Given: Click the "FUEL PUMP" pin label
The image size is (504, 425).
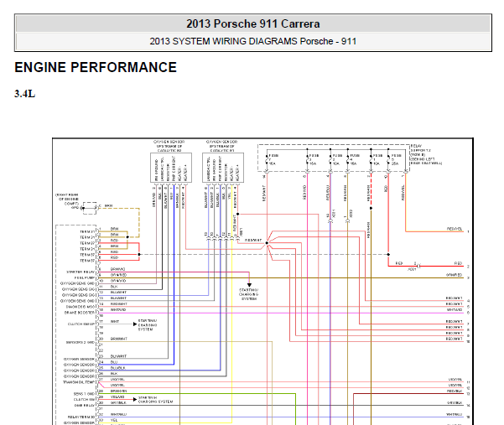Looking at the screenshot, I should point(85,277).
